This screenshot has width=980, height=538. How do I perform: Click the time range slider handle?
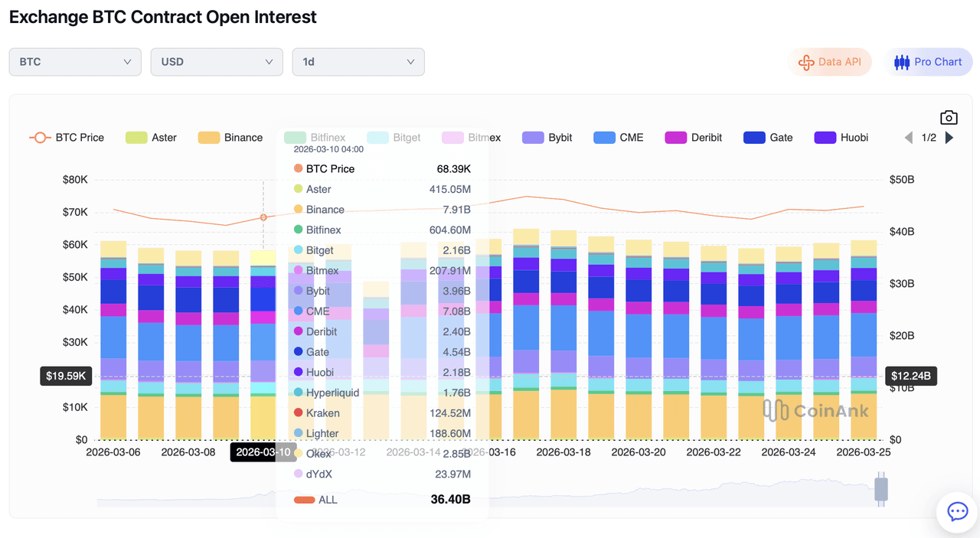881,490
